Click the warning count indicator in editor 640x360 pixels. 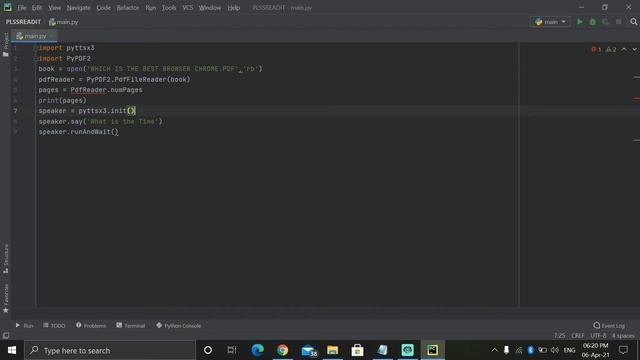(x=611, y=49)
